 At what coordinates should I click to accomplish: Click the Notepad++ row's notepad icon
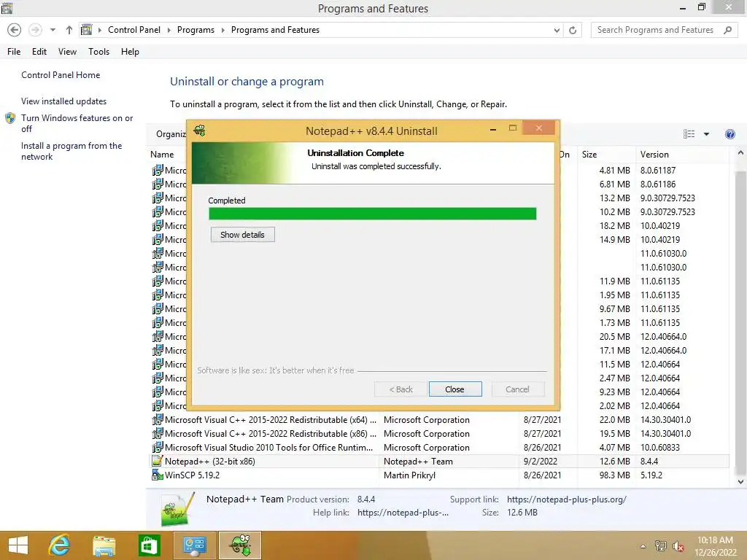157,461
